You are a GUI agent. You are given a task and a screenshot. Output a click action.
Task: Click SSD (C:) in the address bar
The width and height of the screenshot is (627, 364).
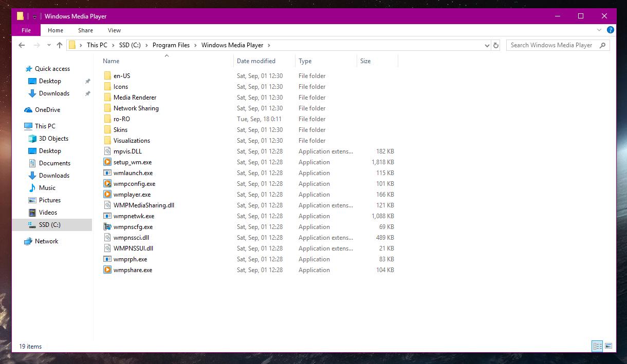click(130, 45)
